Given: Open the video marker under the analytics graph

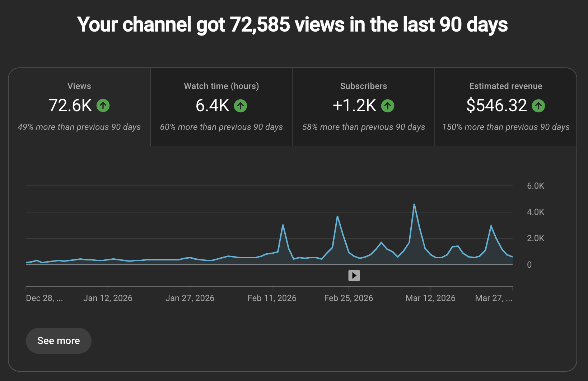Looking at the screenshot, I should [x=354, y=275].
